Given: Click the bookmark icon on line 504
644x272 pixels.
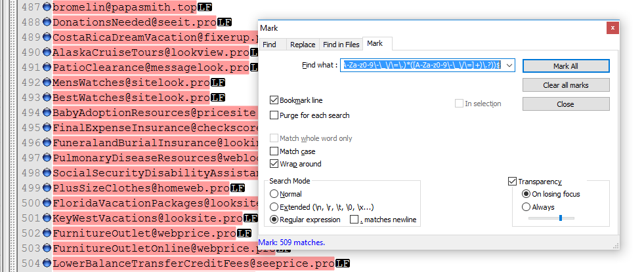Looking at the screenshot, I should [x=47, y=263].
